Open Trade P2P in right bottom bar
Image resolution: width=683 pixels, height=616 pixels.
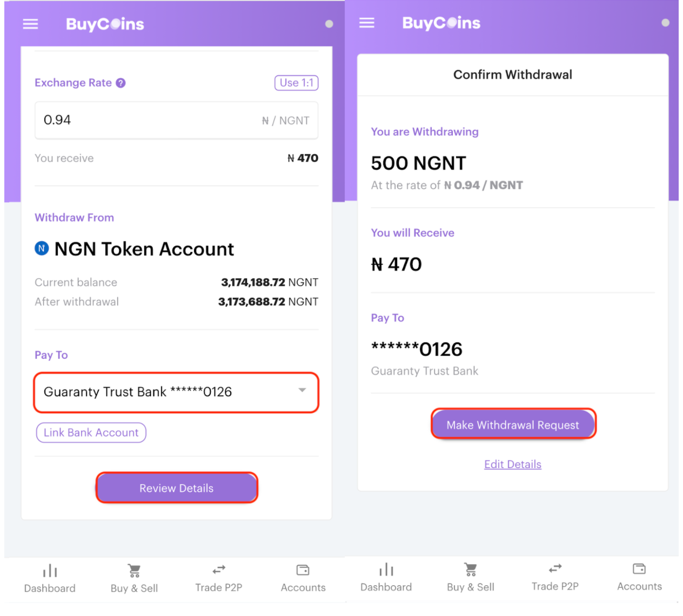tap(555, 577)
